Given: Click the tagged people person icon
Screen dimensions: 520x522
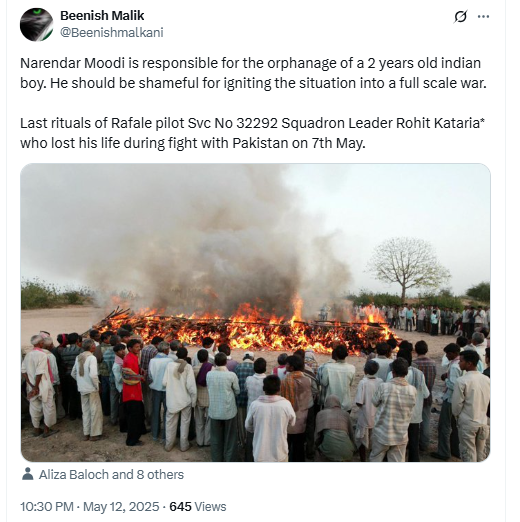Looking at the screenshot, I should pos(28,474).
